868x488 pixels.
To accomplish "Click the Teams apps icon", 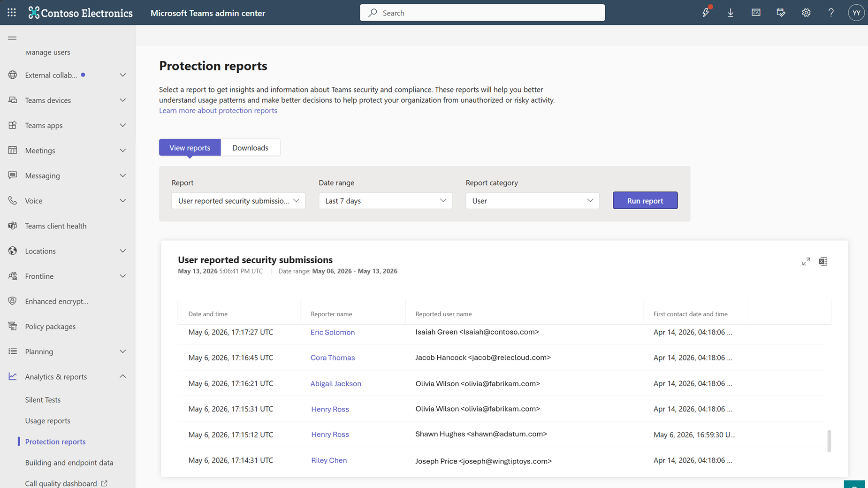I will [13, 125].
